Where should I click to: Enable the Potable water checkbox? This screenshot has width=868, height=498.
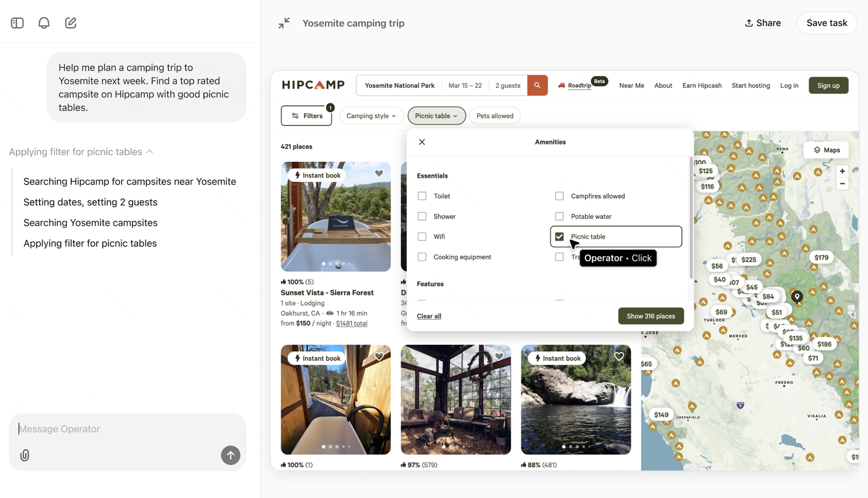pos(559,216)
